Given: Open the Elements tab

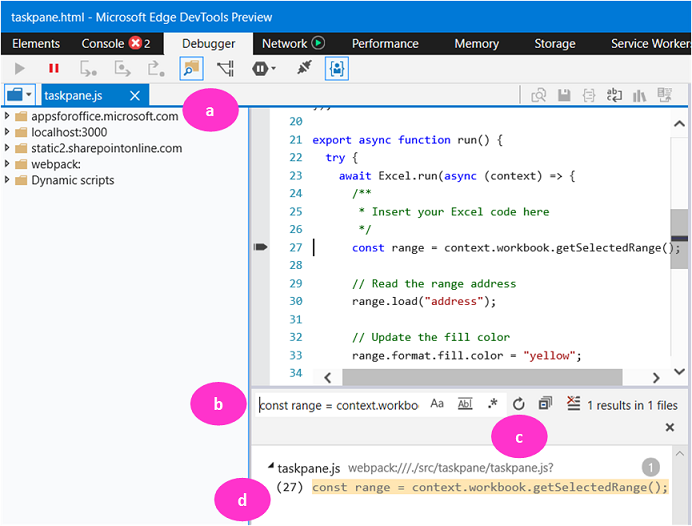Looking at the screenshot, I should tap(36, 44).
